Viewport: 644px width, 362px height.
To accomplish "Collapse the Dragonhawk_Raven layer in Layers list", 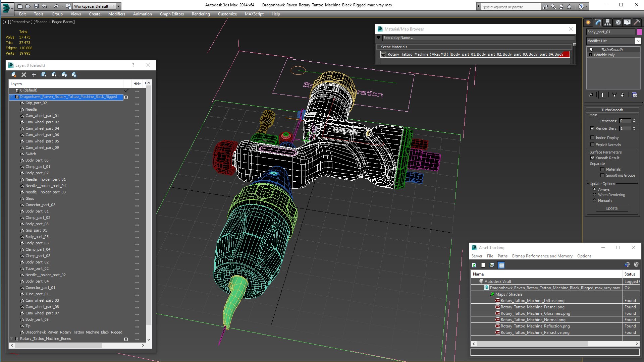I will 11,97.
